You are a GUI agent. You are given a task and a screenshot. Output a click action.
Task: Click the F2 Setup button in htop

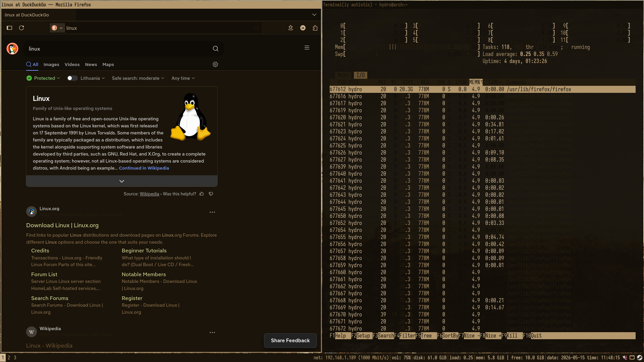(362, 336)
